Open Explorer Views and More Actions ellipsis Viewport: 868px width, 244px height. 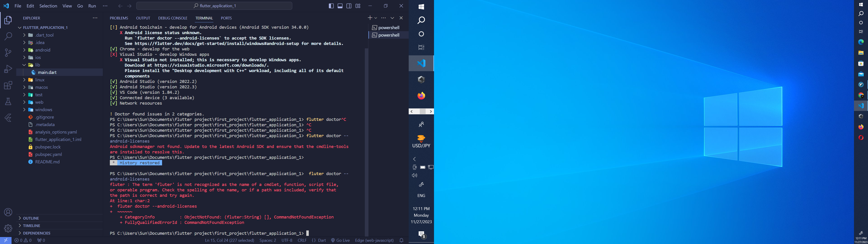tap(95, 18)
